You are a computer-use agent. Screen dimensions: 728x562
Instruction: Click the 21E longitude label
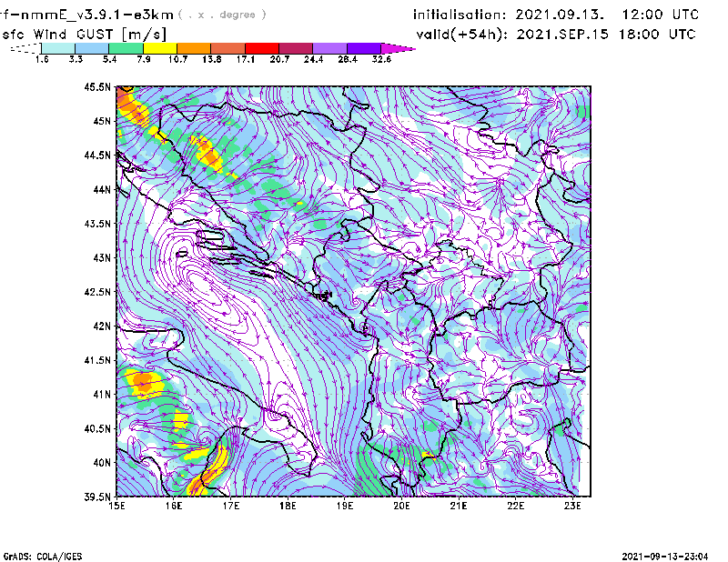(459, 506)
